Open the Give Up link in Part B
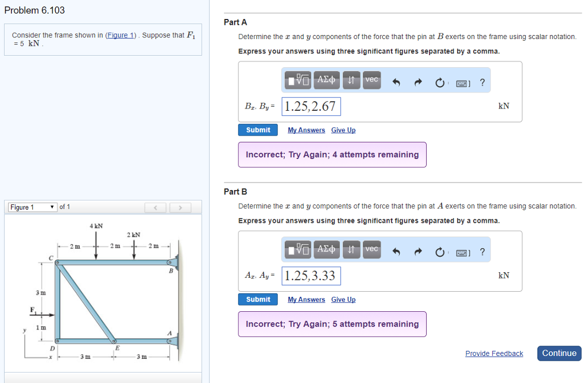Viewport: 588px width, 383px height. (343, 299)
